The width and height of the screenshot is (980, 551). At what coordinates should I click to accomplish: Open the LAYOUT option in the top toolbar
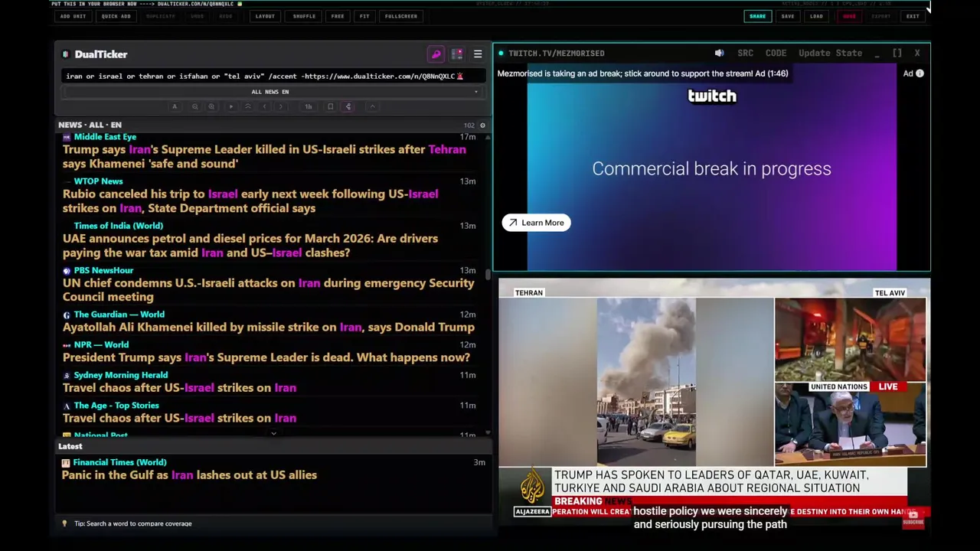point(265,16)
